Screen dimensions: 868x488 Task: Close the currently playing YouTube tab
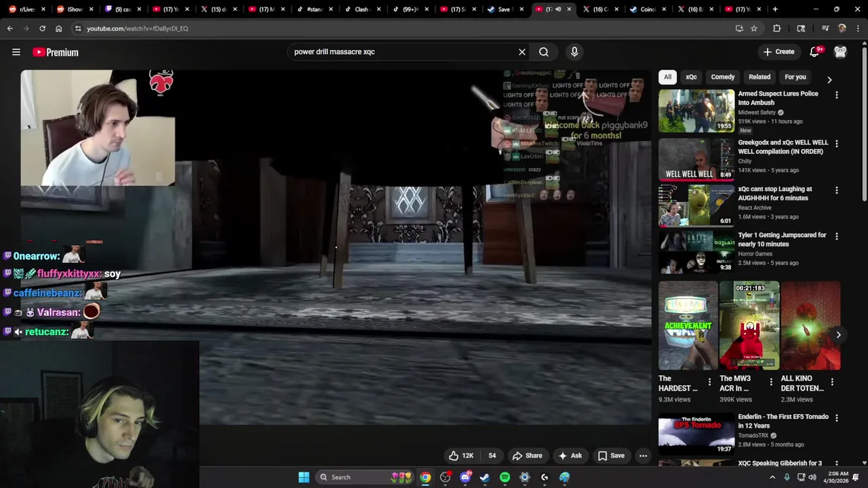point(569,9)
